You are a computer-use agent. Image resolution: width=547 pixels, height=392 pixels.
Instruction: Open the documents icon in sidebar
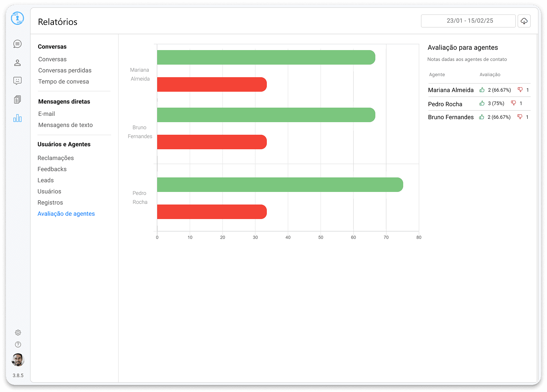tap(17, 99)
